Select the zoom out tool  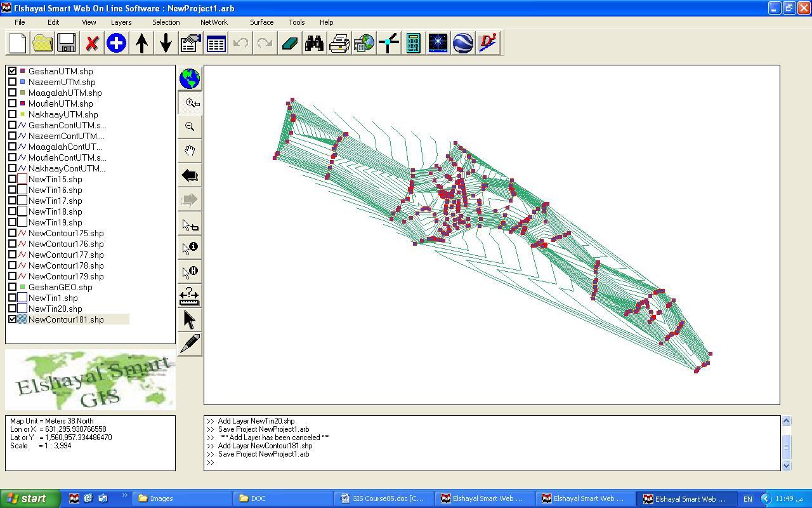190,127
